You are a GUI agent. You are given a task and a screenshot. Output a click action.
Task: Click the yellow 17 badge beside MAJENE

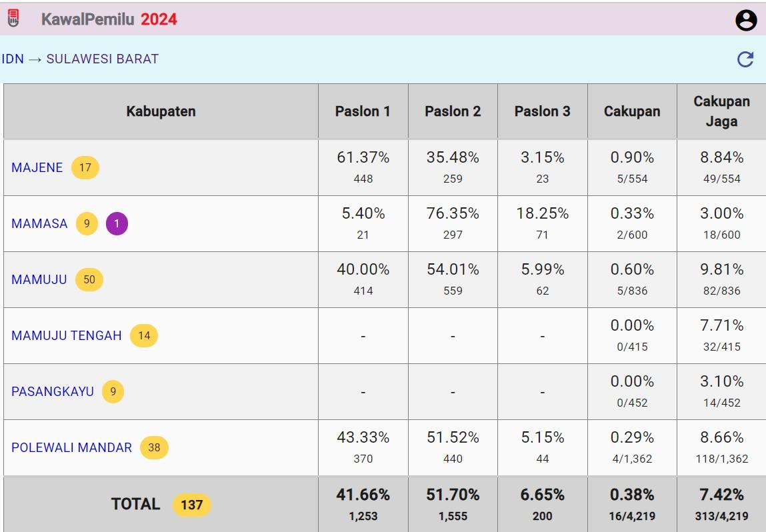tap(85, 167)
